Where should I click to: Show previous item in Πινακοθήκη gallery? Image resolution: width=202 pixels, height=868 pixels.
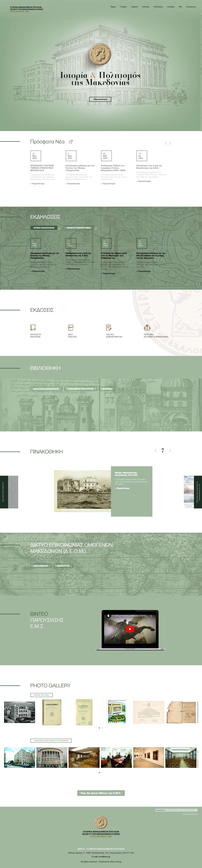[x=155, y=451]
